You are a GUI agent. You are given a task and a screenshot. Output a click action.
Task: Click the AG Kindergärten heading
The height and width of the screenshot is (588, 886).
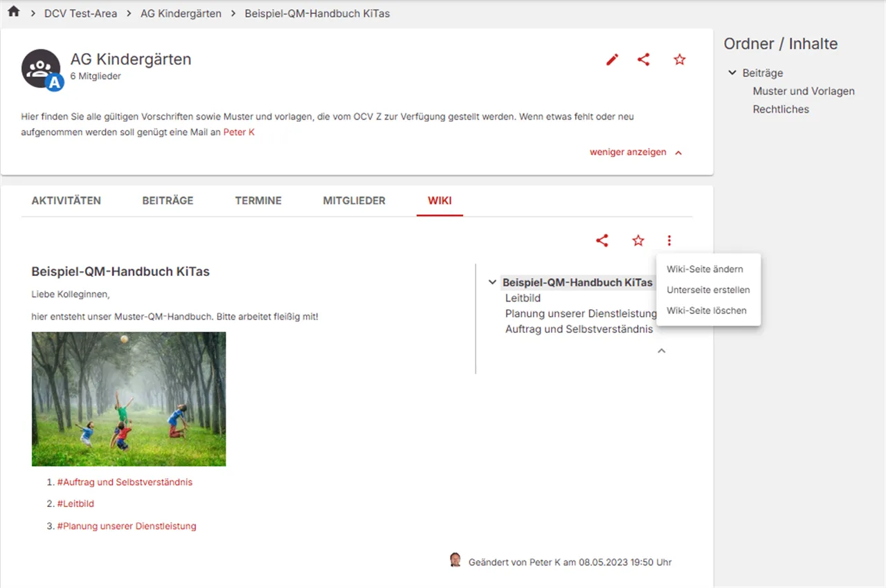[x=131, y=59]
